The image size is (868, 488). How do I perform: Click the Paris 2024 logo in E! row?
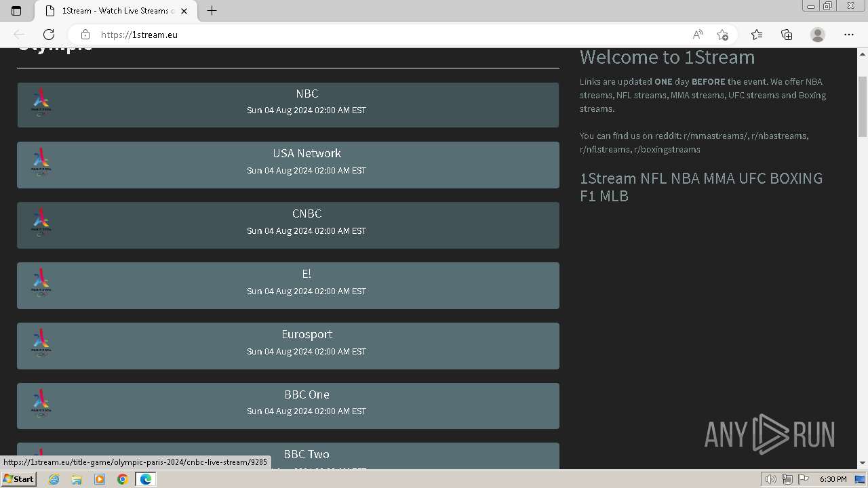[41, 283]
